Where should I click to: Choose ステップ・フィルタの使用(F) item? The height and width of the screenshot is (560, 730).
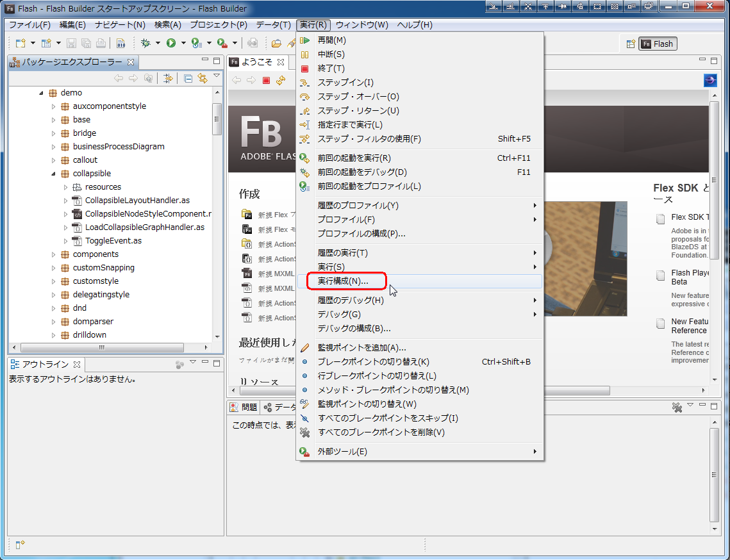(x=419, y=139)
